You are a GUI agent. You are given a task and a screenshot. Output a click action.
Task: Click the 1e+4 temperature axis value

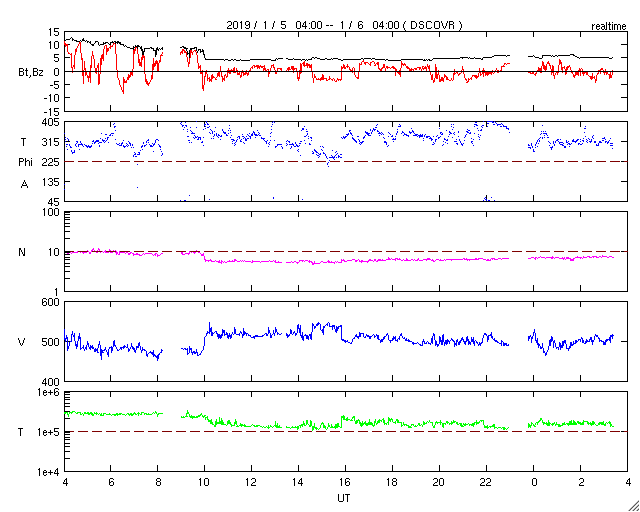click(46, 472)
